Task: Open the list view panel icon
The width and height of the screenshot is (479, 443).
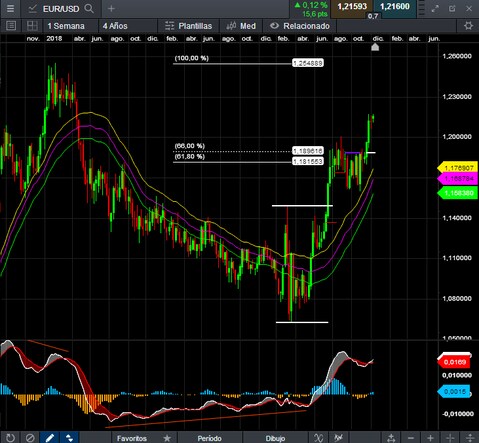Action: [x=11, y=26]
